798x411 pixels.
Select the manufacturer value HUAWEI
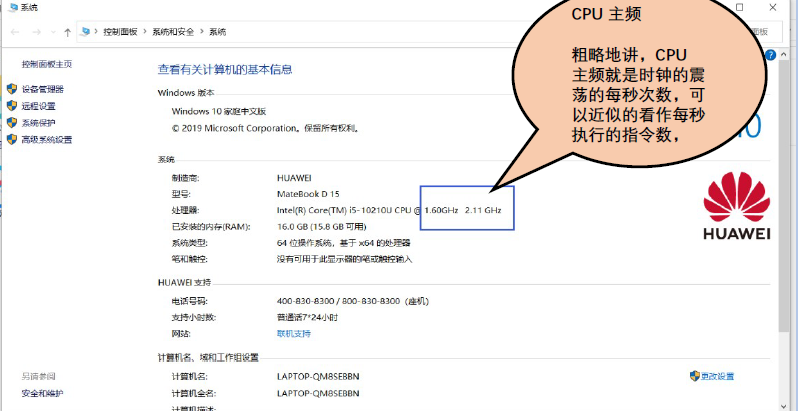click(294, 178)
